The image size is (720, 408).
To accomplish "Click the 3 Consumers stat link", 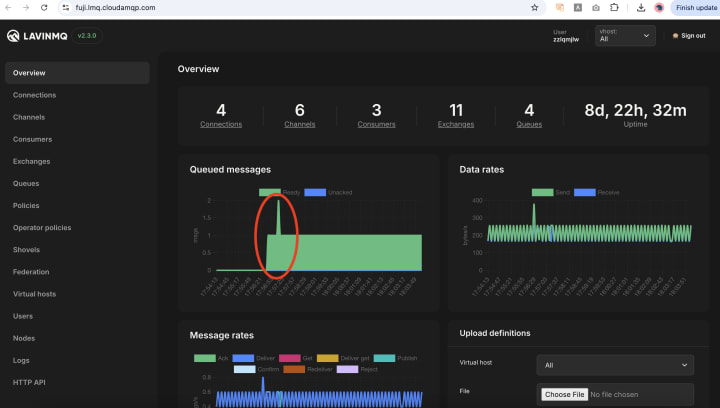I will (376, 124).
